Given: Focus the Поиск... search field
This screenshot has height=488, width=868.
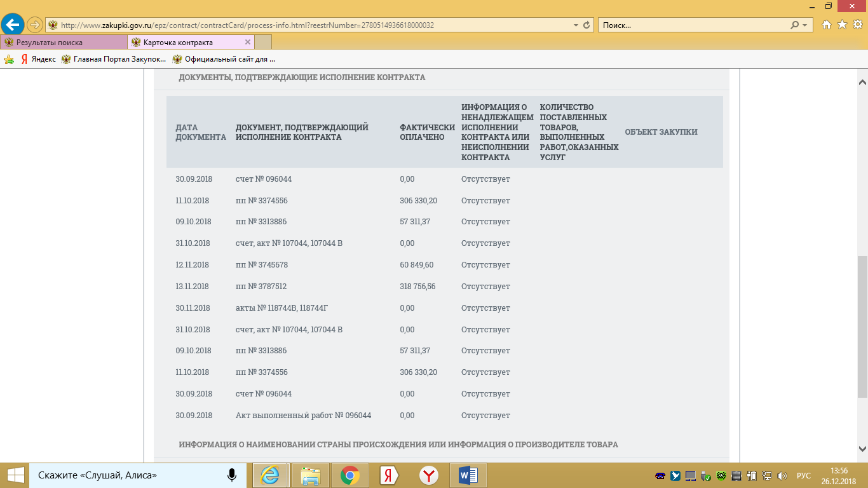Looking at the screenshot, I should tap(693, 25).
